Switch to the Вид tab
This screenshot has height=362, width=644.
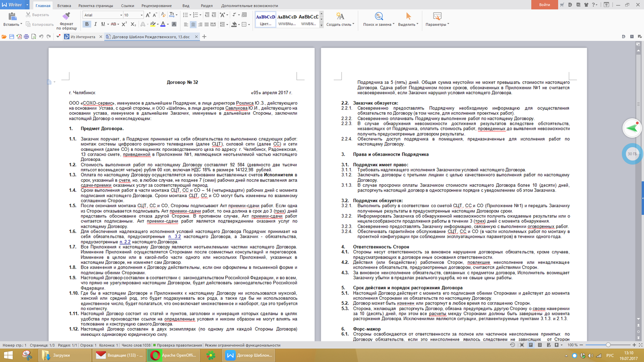pos(186,6)
